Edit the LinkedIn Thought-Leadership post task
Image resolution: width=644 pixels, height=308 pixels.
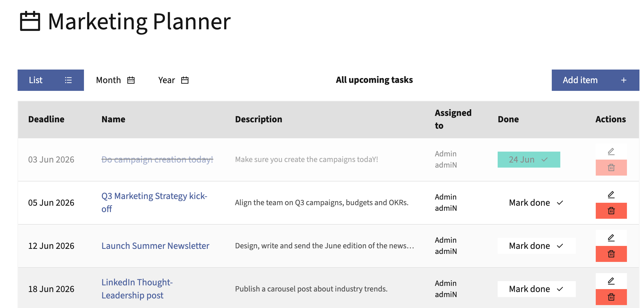tap(611, 281)
